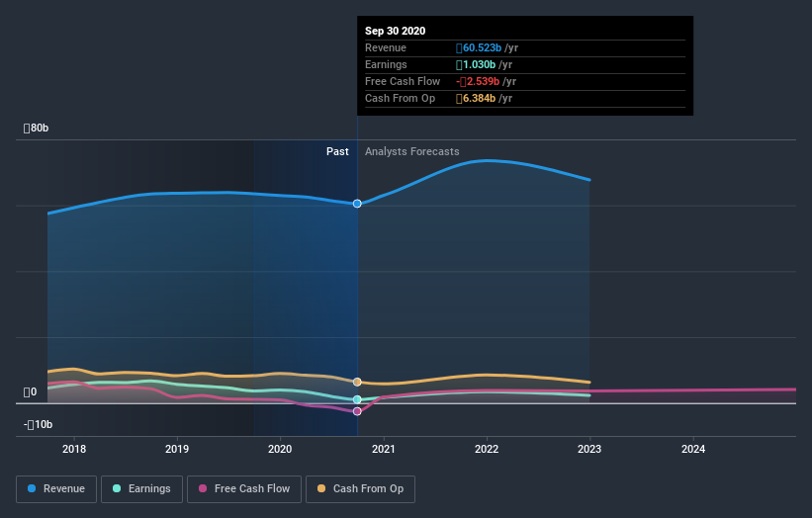This screenshot has width=812, height=518.
Task: Click the 'Sep 30 2020' tooltip heading
Action: (x=396, y=31)
